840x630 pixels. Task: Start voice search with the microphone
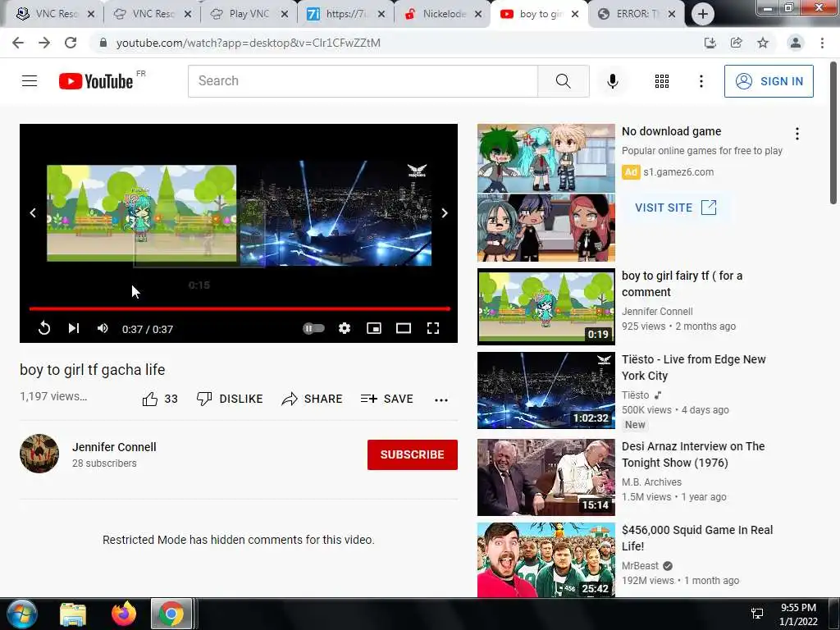612,81
